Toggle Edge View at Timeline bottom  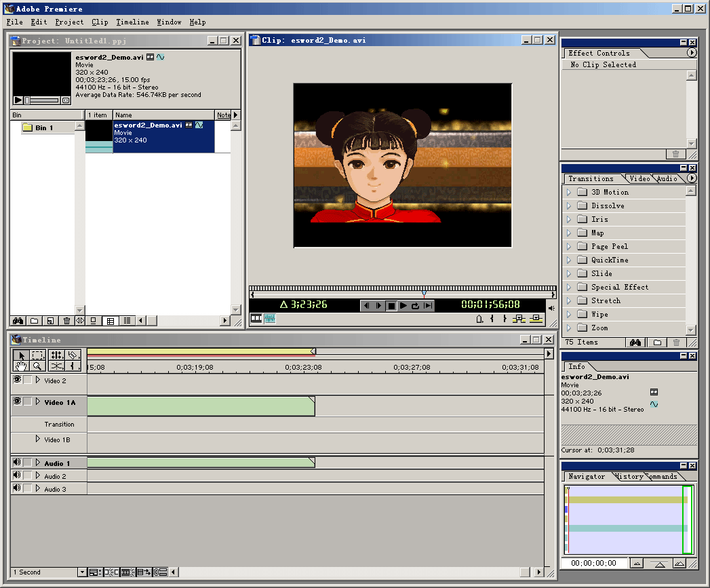coord(127,572)
